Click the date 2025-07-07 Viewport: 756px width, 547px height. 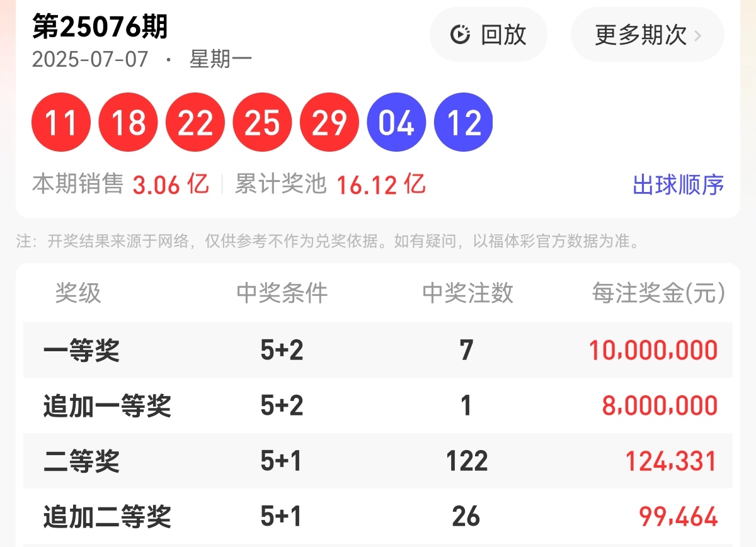pos(90,60)
